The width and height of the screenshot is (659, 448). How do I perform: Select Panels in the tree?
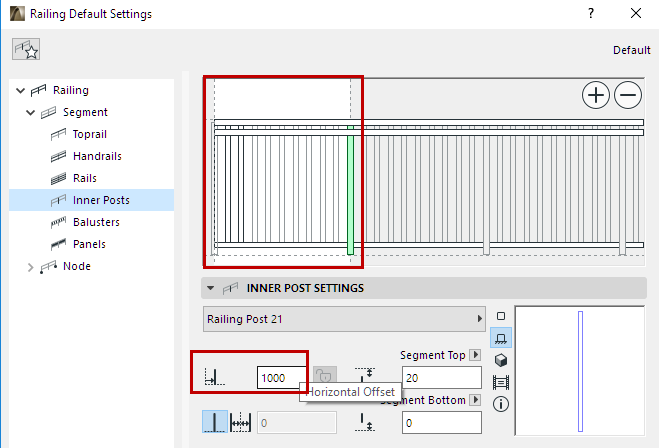coord(89,244)
